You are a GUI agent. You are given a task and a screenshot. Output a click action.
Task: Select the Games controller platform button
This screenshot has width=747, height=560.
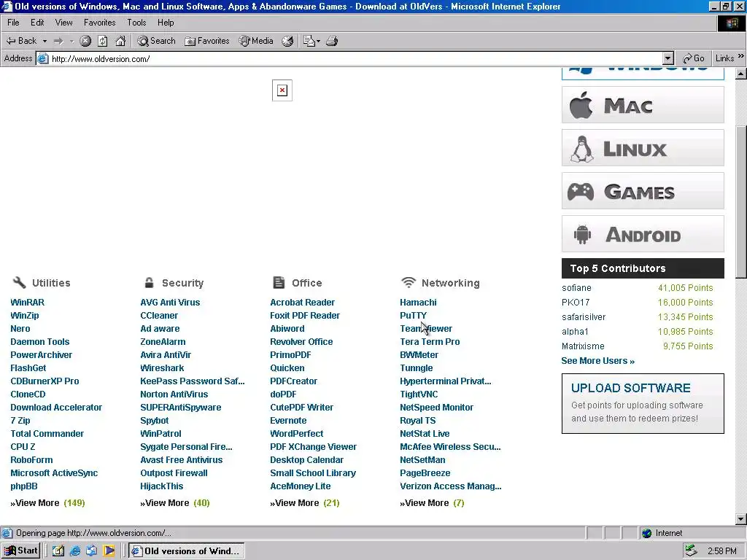pyautogui.click(x=643, y=191)
